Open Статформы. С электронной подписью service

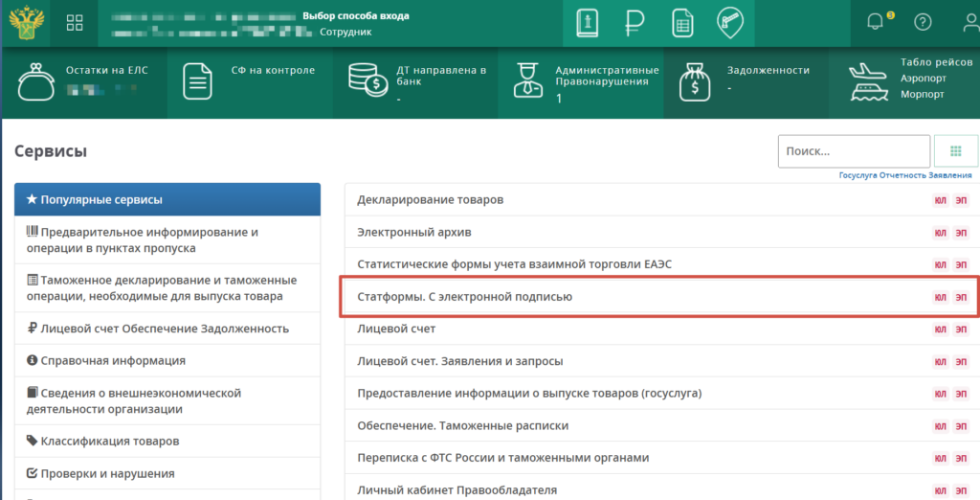tap(464, 297)
